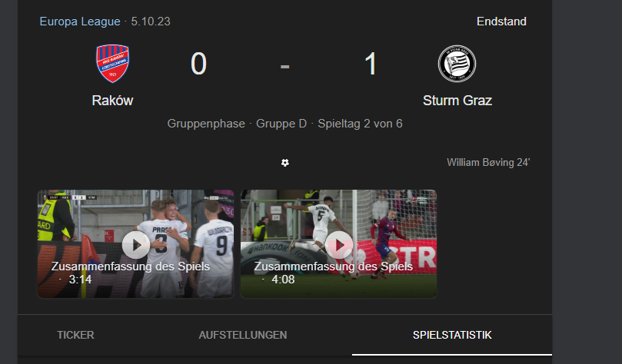Click the match date 5.10.23

(151, 22)
